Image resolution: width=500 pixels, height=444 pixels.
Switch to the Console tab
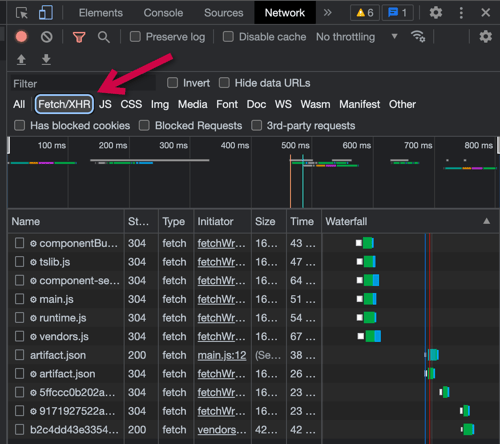pyautogui.click(x=163, y=13)
